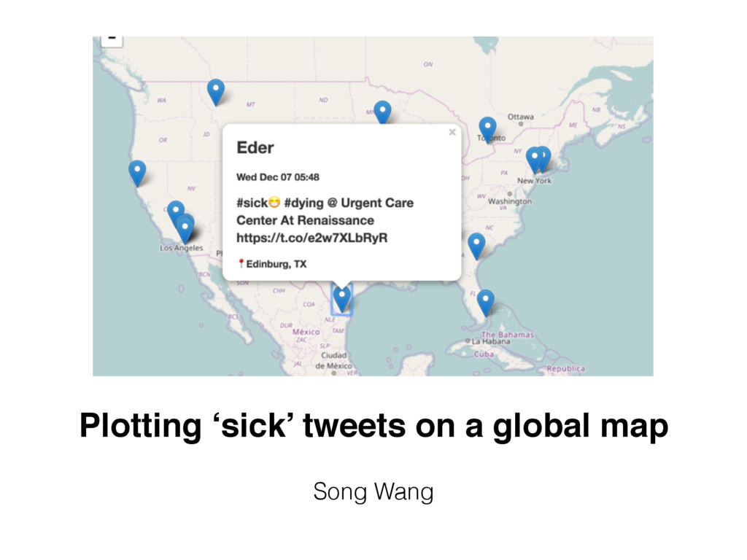The image size is (747, 560).
Task: Click the marker over Toronto
Action: (x=487, y=130)
